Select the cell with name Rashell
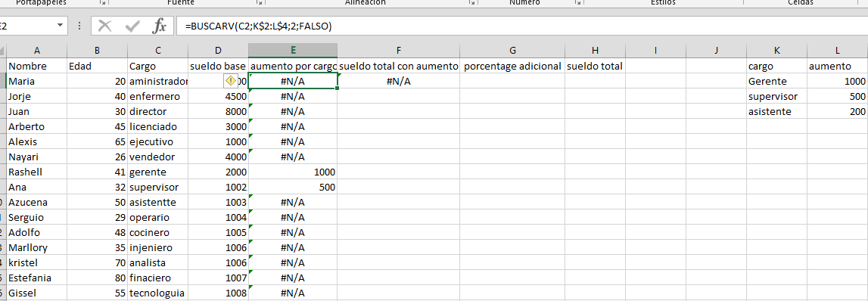This screenshot has width=868, height=301. (36, 172)
